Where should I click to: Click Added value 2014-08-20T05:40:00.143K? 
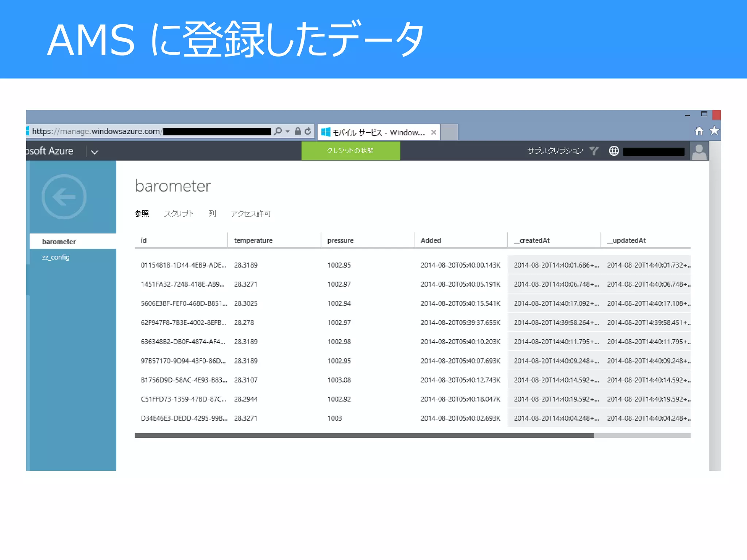click(461, 265)
